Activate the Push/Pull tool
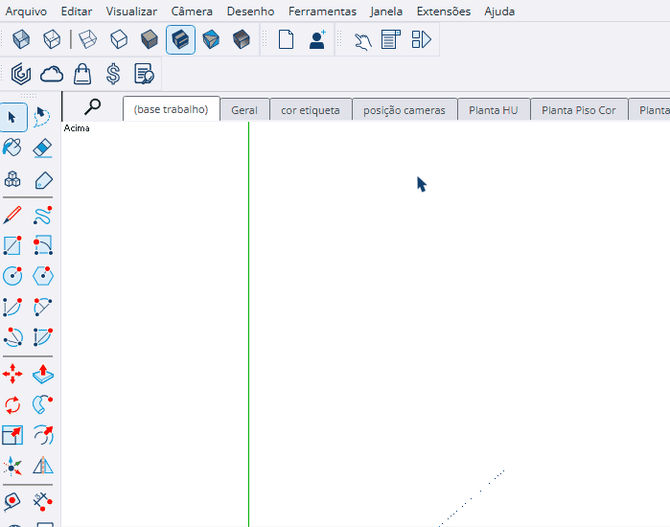The image size is (670, 527). [43, 375]
